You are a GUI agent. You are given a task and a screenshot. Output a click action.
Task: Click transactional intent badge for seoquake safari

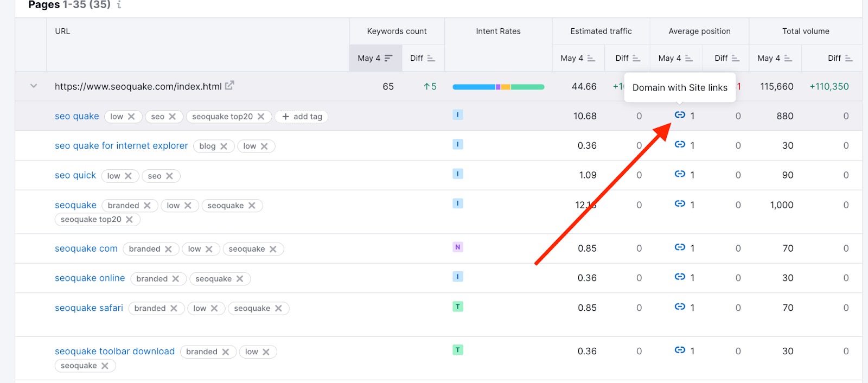[458, 307]
